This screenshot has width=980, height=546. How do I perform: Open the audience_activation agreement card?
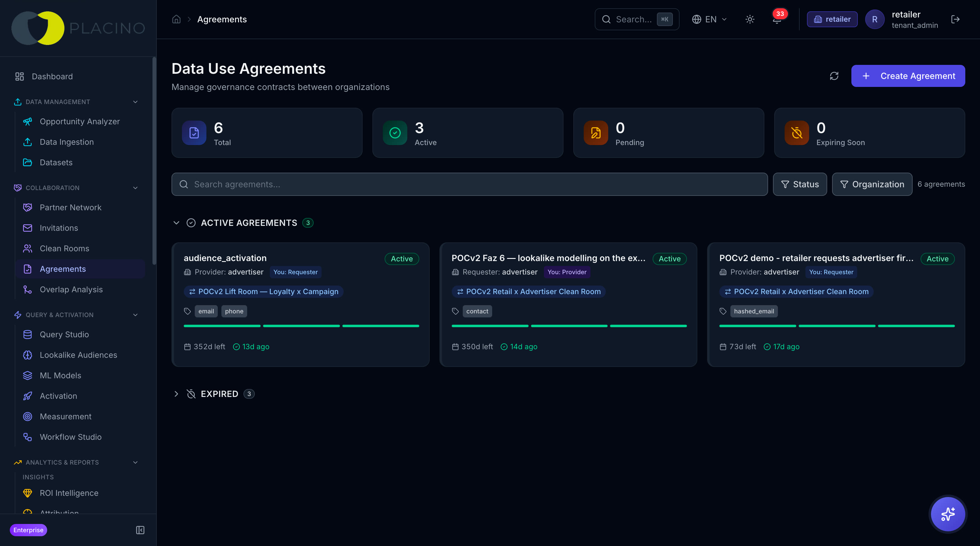point(300,305)
